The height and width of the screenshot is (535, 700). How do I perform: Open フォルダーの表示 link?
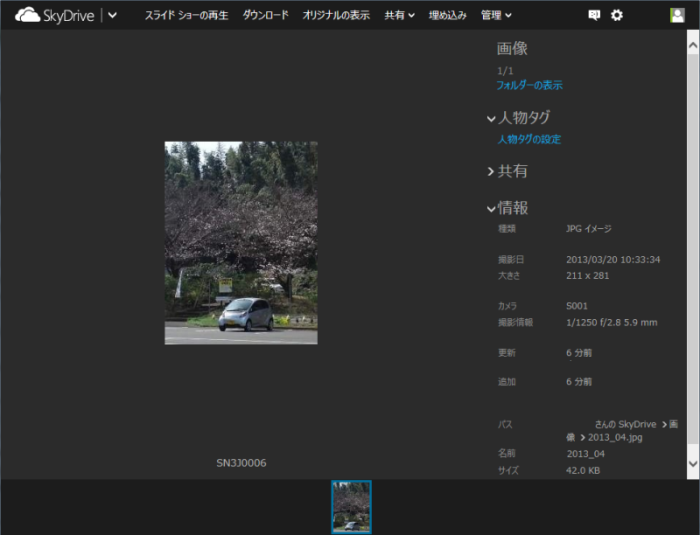pyautogui.click(x=529, y=85)
